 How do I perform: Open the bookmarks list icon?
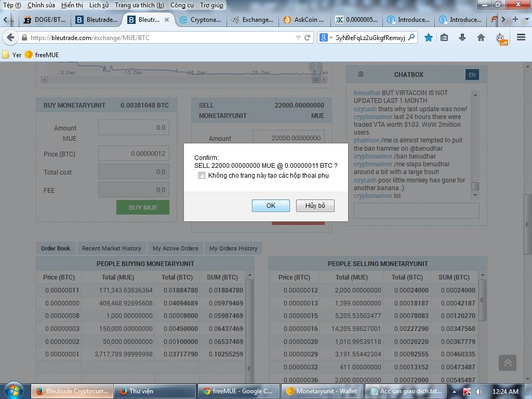pos(444,37)
